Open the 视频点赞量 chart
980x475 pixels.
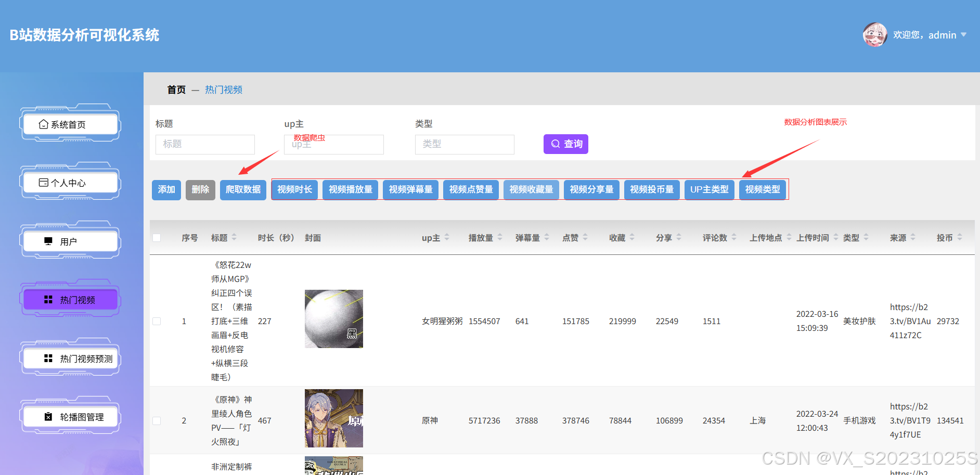point(471,190)
